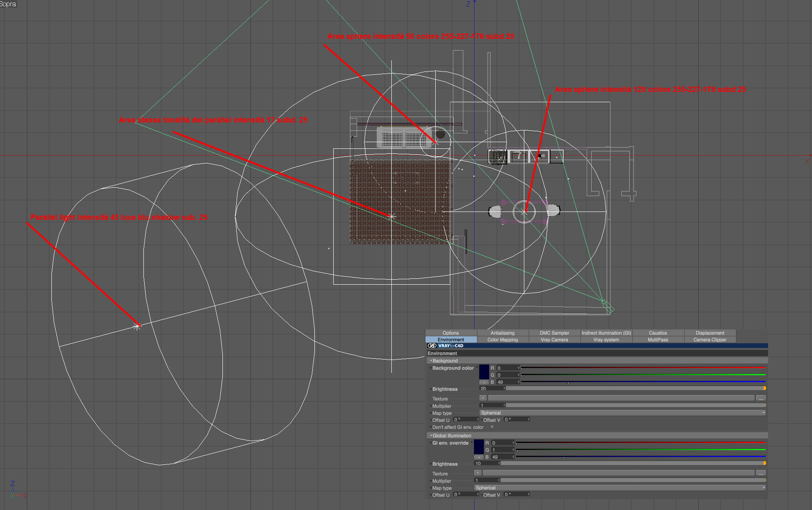Click the GI texture browse (...) button

pos(761,473)
